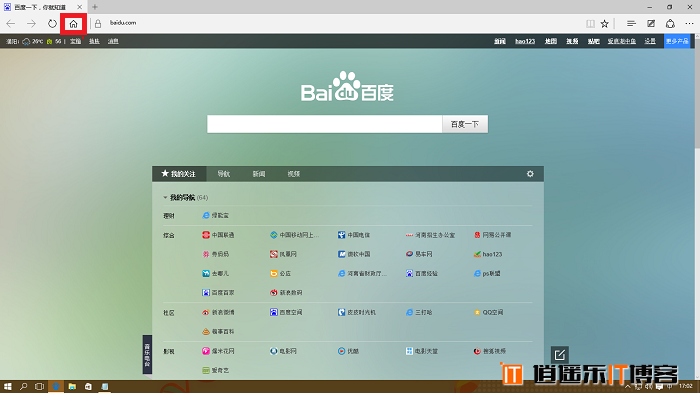Click the browser Back arrow

[x=11, y=24]
